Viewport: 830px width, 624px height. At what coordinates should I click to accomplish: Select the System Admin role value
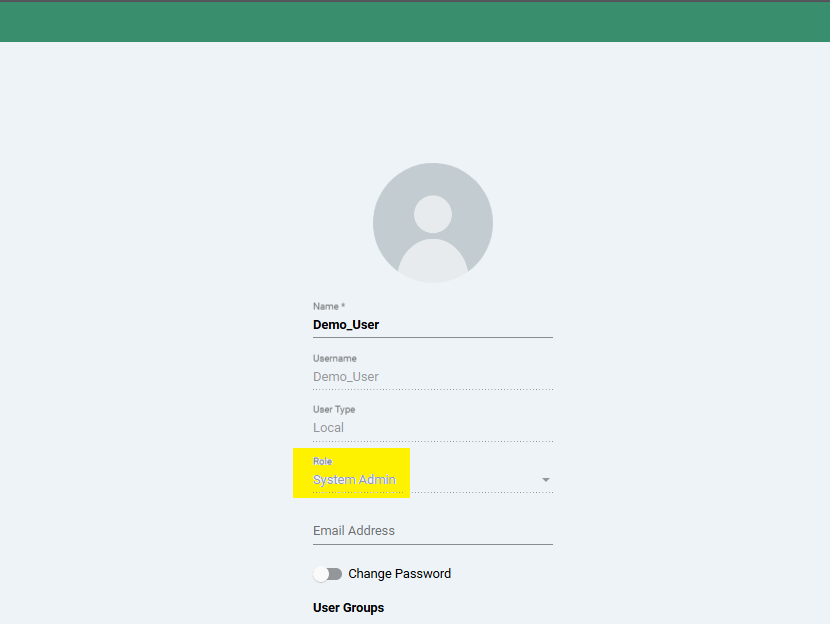(354, 480)
